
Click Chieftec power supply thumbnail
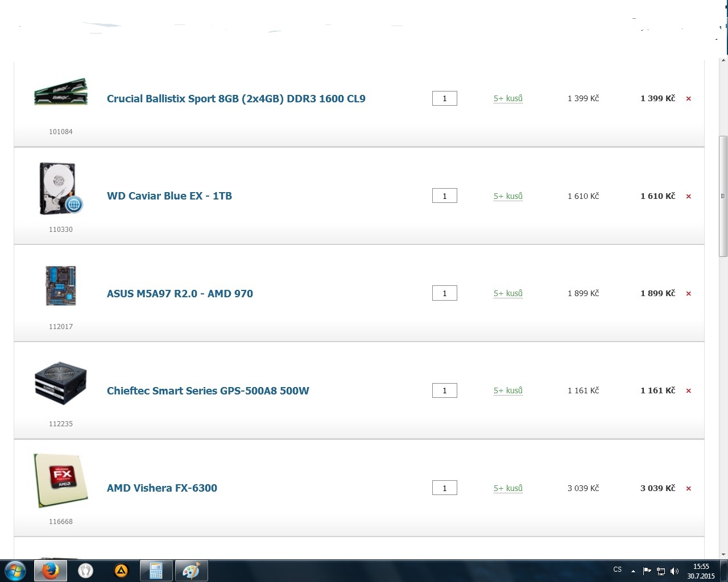pos(61,383)
